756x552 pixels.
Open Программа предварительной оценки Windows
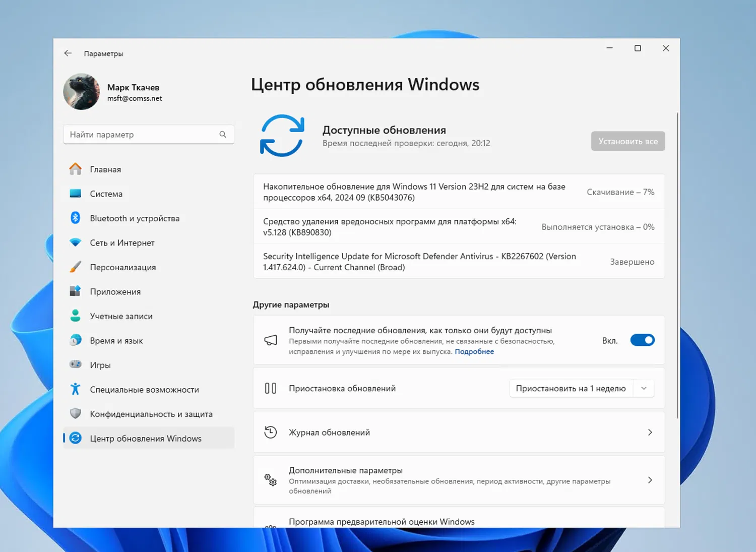(459, 518)
